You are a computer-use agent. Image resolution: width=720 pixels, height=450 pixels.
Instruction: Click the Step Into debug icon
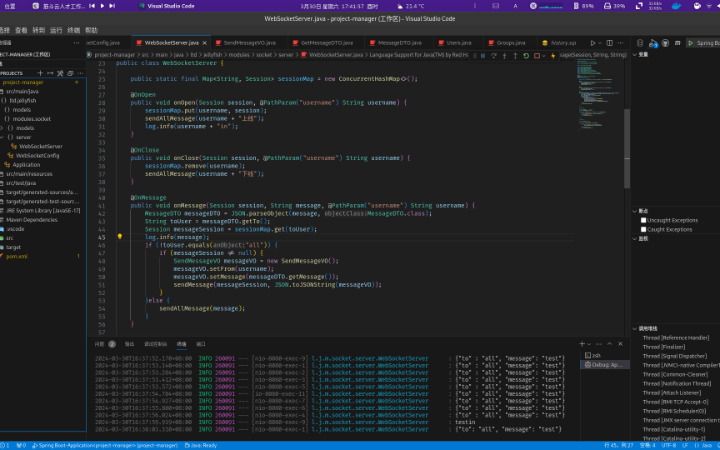tap(504, 56)
